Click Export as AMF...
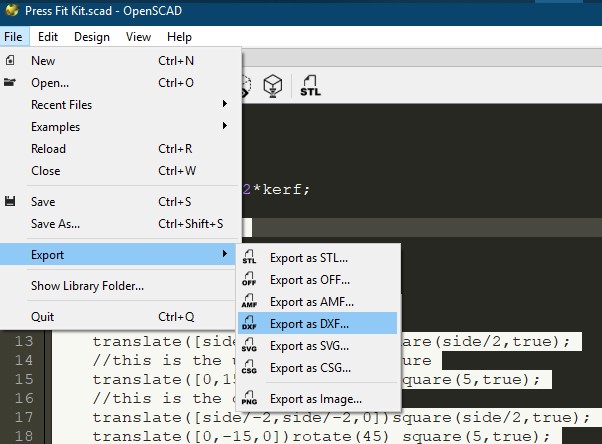This screenshot has width=602, height=444. pyautogui.click(x=318, y=302)
